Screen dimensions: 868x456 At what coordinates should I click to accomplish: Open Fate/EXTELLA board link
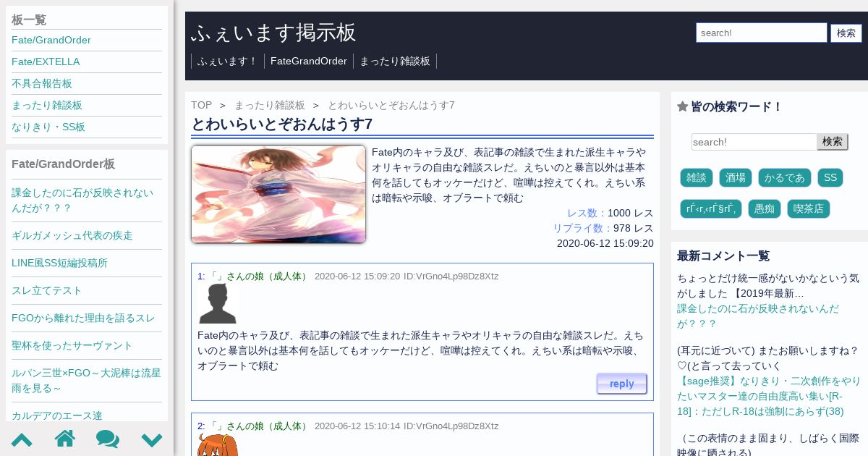click(46, 62)
